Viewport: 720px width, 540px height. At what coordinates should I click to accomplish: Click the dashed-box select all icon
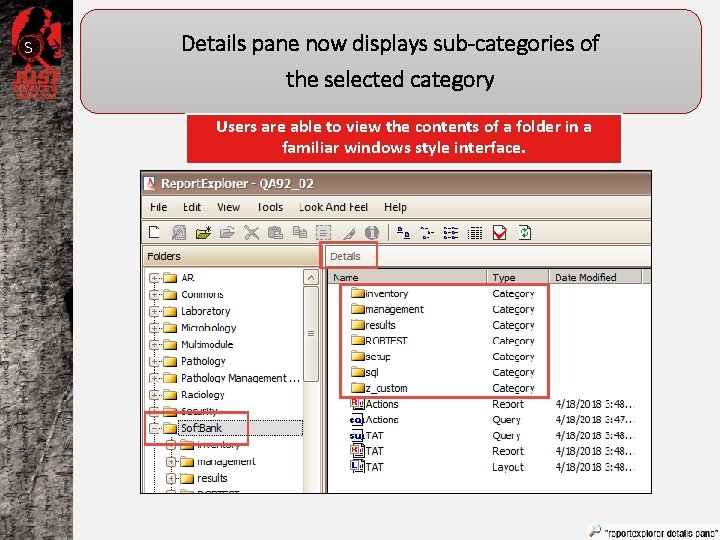[x=323, y=233]
